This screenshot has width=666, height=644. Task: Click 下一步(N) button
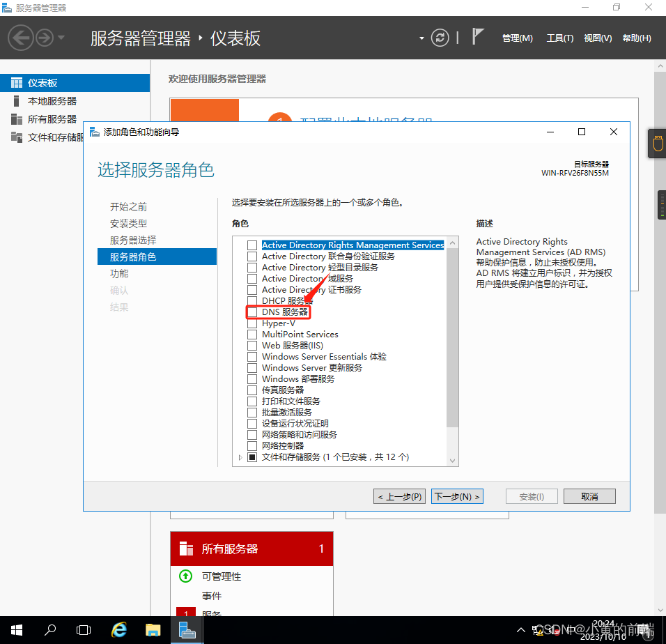tap(458, 497)
